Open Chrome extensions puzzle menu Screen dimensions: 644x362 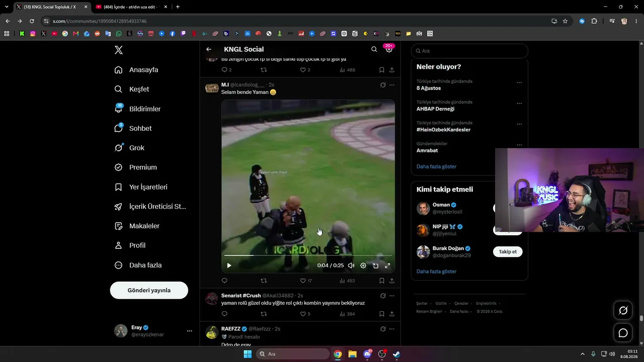click(x=594, y=21)
